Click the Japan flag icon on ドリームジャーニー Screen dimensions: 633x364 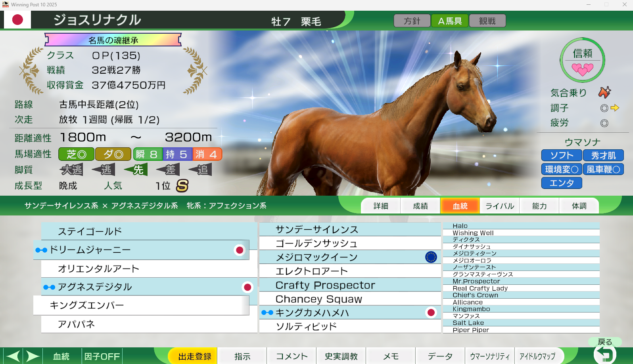pyautogui.click(x=240, y=250)
